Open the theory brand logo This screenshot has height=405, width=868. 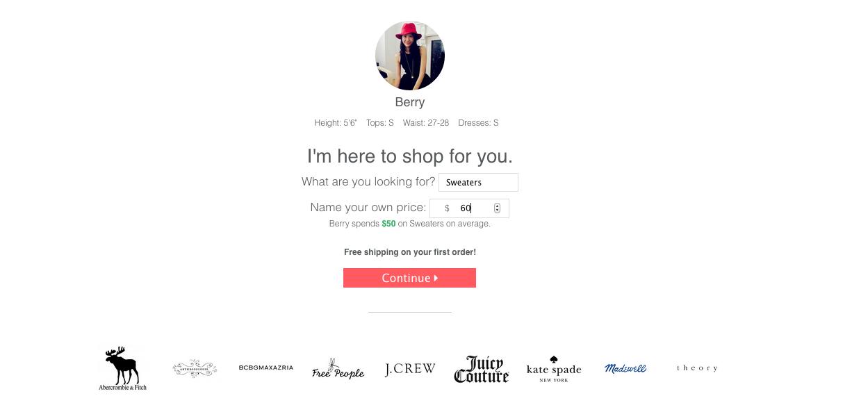(x=697, y=368)
